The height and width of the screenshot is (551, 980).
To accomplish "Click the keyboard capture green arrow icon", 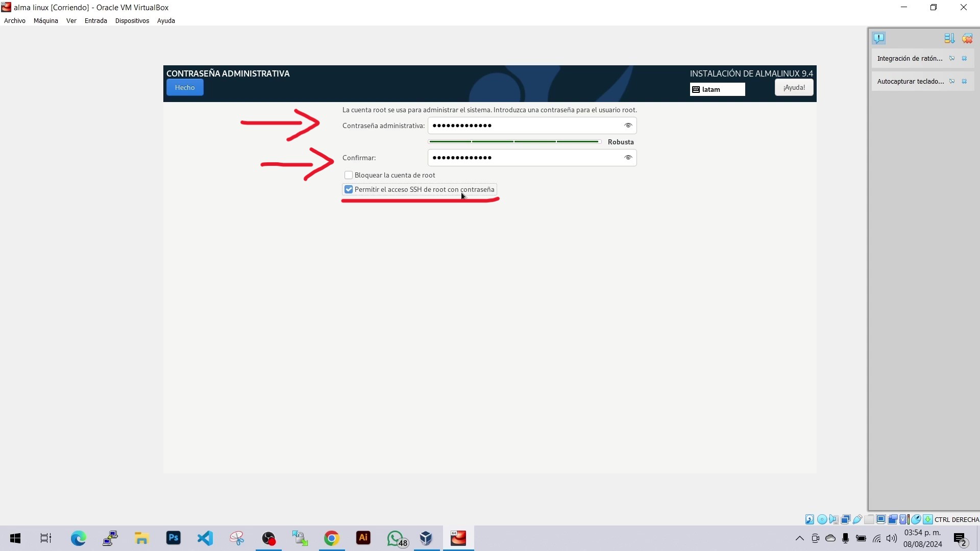I will coord(927,519).
